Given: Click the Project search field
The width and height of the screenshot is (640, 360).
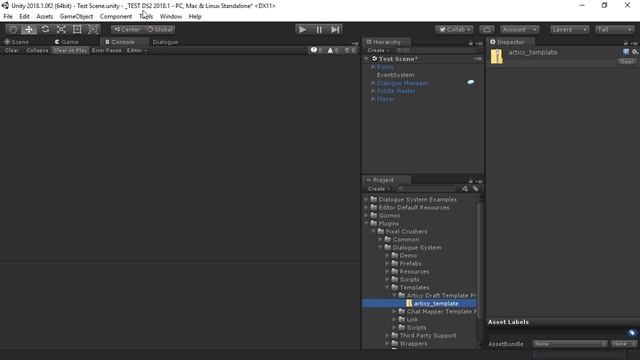Looking at the screenshot, I should pos(427,189).
